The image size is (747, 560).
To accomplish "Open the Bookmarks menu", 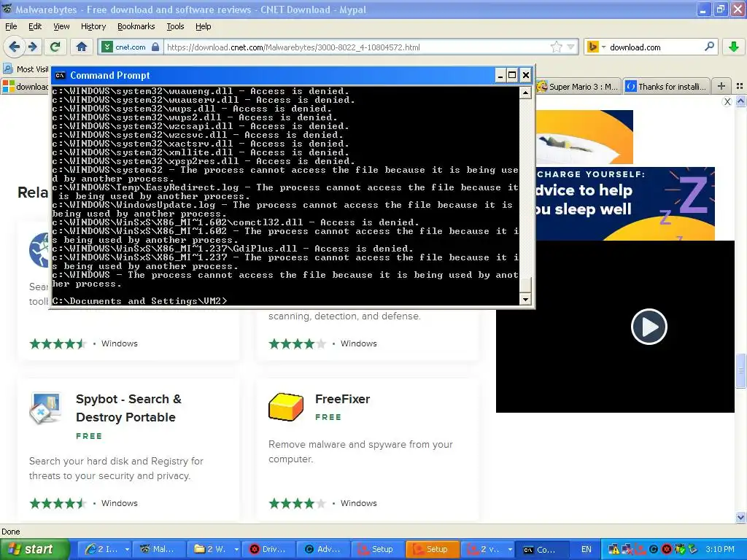I will [136, 26].
